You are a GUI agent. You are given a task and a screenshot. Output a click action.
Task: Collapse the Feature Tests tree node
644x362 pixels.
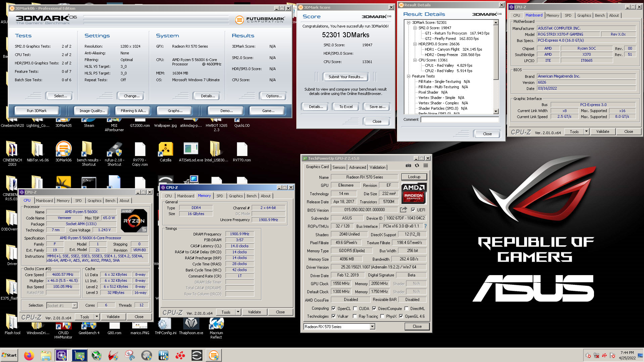[409, 76]
